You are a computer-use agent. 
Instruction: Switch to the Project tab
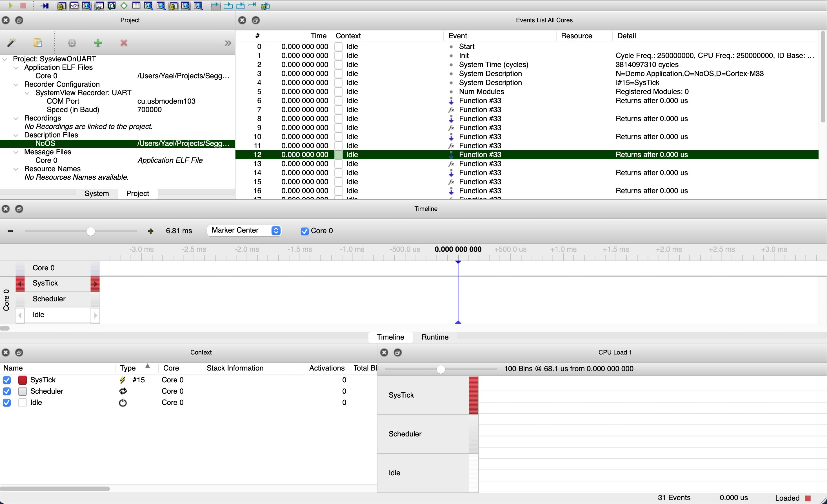tap(138, 194)
